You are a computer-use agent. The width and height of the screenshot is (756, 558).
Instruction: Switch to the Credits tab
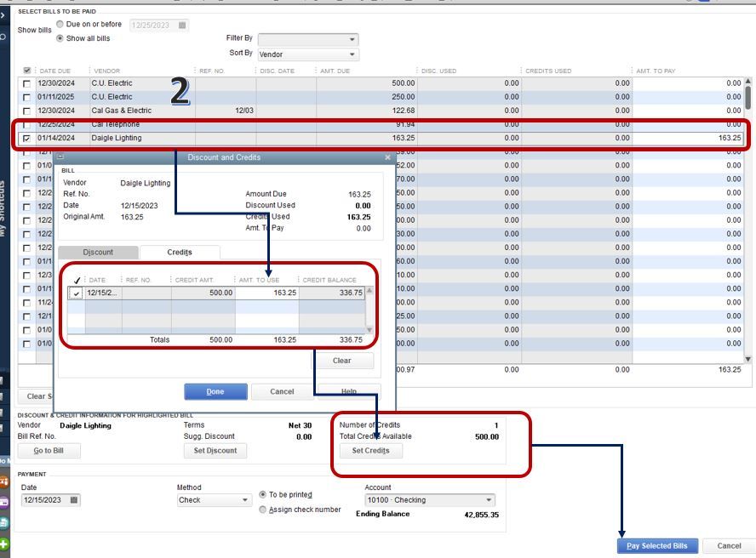(x=180, y=252)
